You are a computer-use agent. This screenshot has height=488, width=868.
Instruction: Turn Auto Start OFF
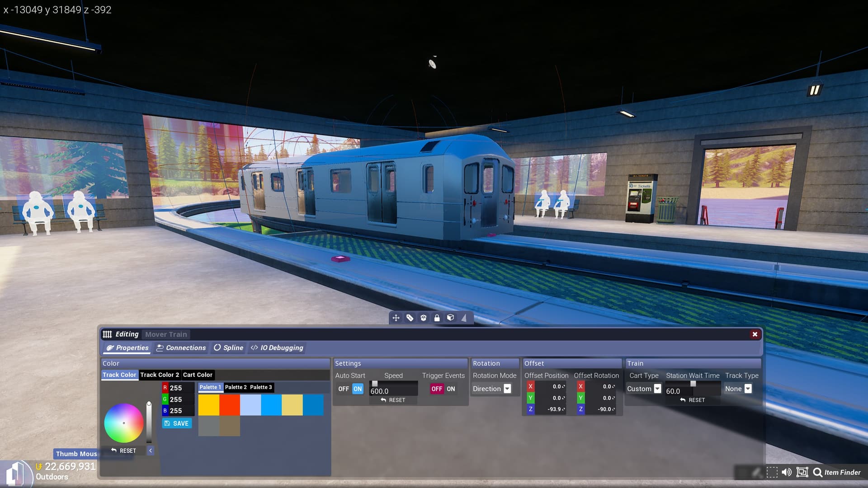(344, 389)
